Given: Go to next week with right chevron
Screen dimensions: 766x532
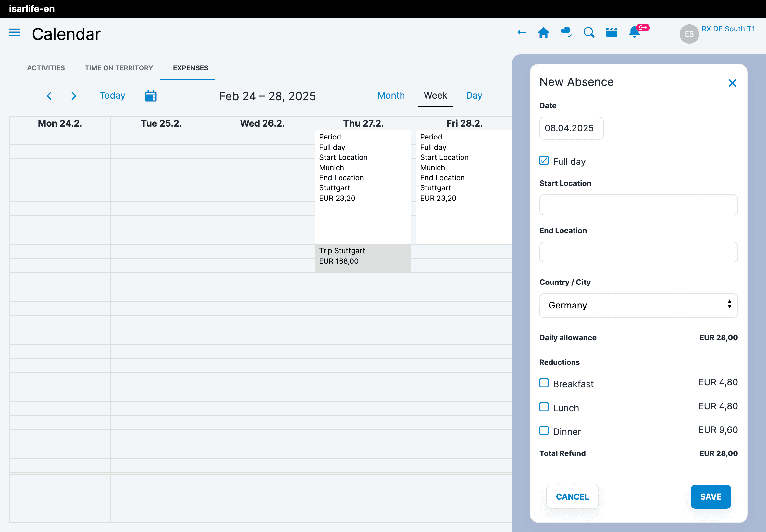Looking at the screenshot, I should [x=74, y=96].
